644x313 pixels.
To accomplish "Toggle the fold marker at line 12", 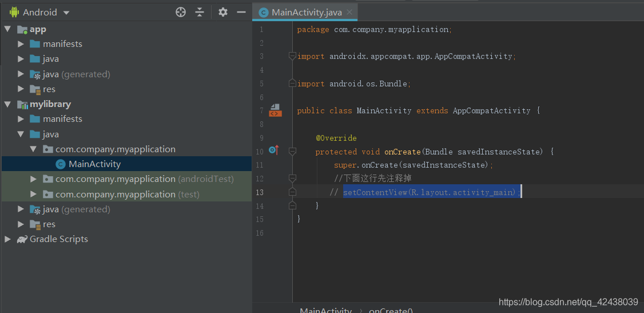I will click(x=292, y=179).
